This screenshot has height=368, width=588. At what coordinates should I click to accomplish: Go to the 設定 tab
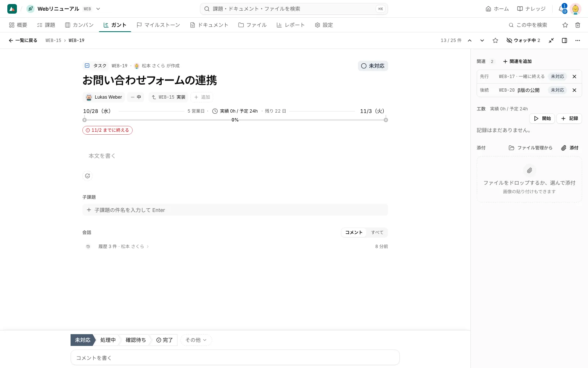(324, 25)
